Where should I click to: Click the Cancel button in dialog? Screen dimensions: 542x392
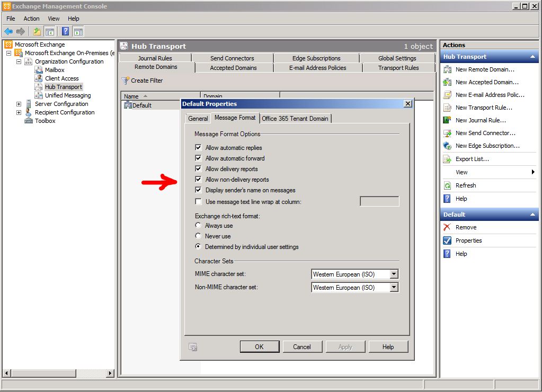pyautogui.click(x=301, y=347)
